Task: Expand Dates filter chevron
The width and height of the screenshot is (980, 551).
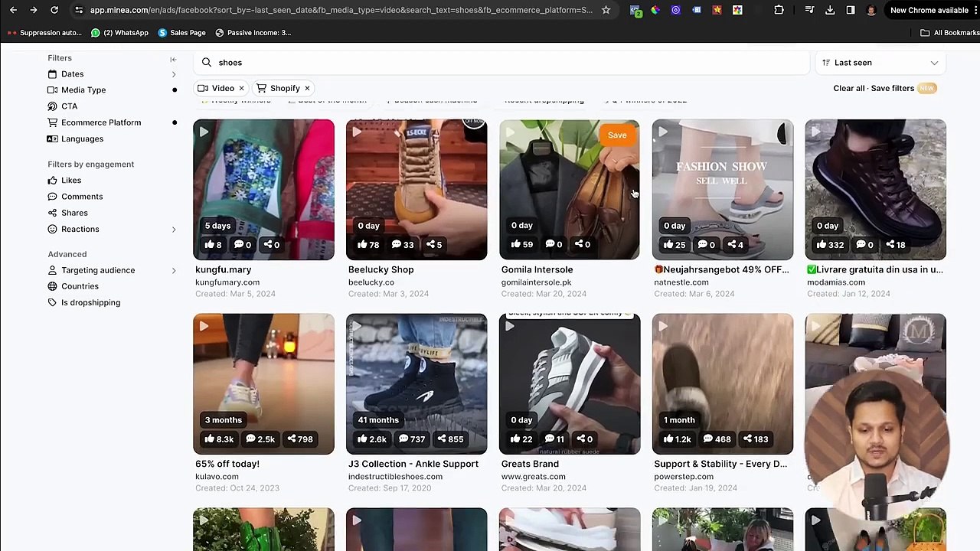Action: click(x=174, y=74)
